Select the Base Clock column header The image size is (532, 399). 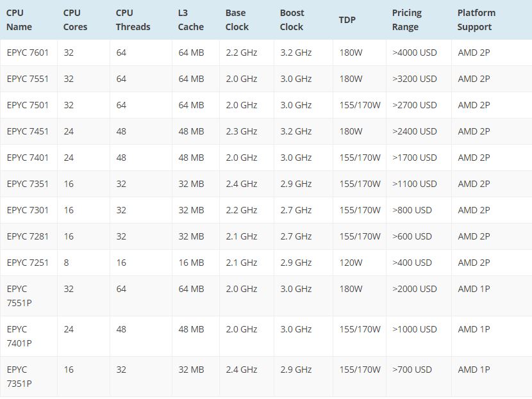pyautogui.click(x=237, y=20)
